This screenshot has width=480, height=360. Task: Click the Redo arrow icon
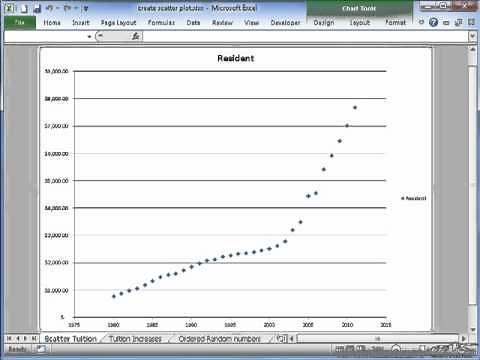point(67,8)
